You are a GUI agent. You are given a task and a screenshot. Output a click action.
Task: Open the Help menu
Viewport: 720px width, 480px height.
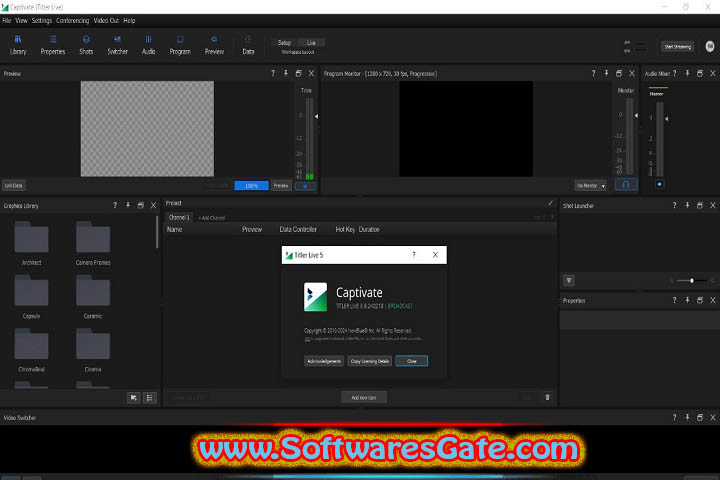129,20
